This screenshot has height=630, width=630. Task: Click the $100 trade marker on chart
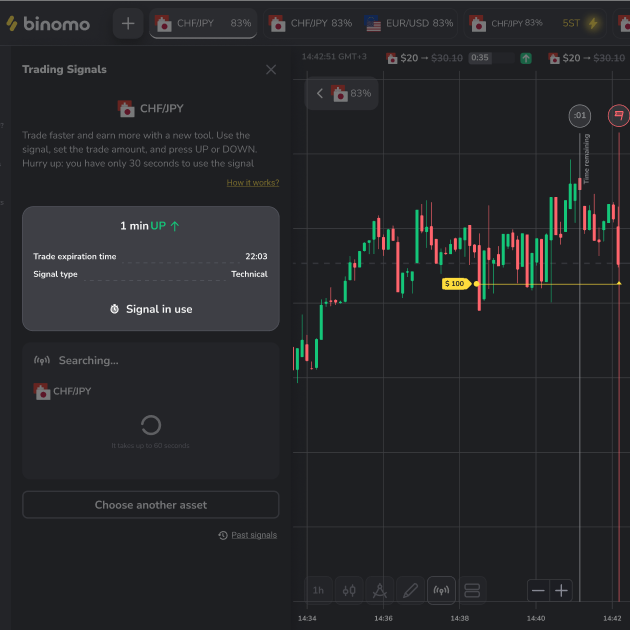[455, 284]
